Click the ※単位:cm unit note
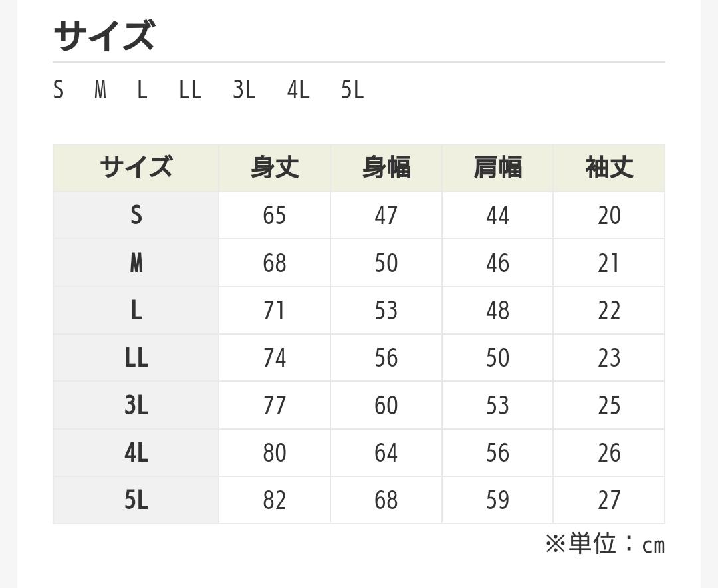 point(604,544)
